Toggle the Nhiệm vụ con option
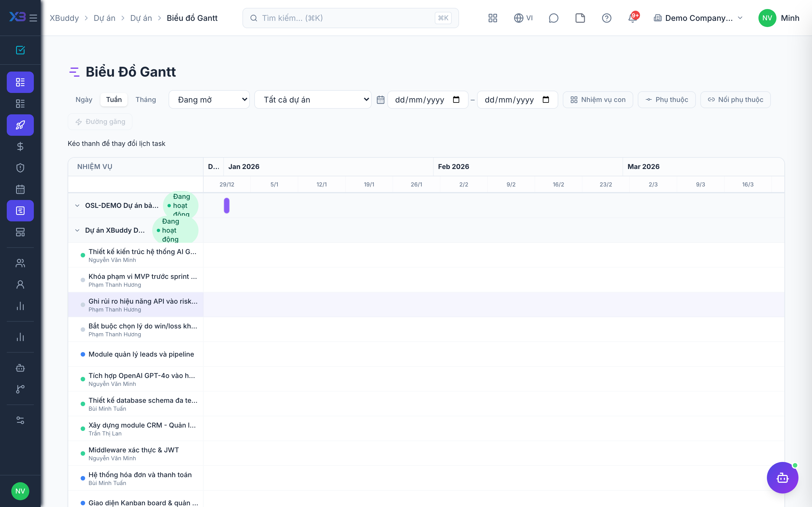This screenshot has height=507, width=812. 598,100
